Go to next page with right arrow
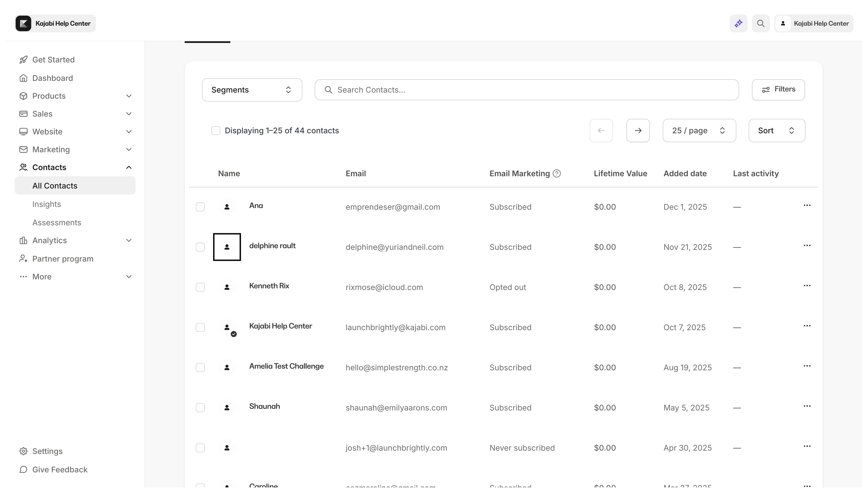Viewport: 868px width, 493px height. (x=638, y=130)
